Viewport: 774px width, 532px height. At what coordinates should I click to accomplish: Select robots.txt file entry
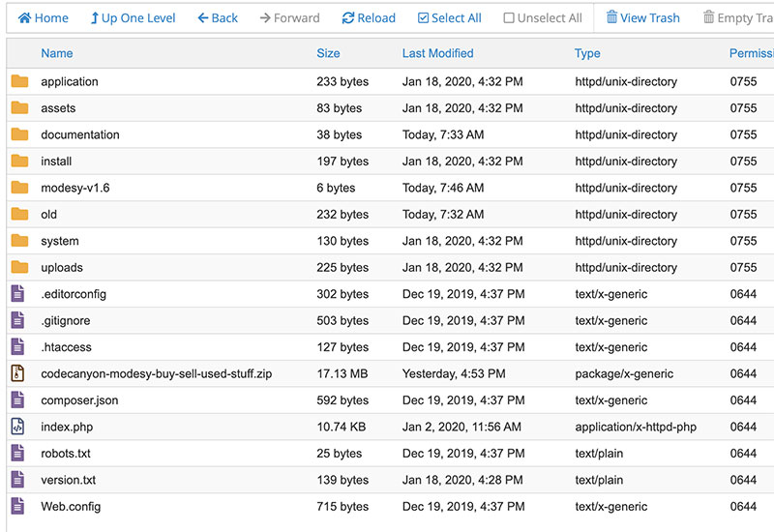pyautogui.click(x=66, y=454)
